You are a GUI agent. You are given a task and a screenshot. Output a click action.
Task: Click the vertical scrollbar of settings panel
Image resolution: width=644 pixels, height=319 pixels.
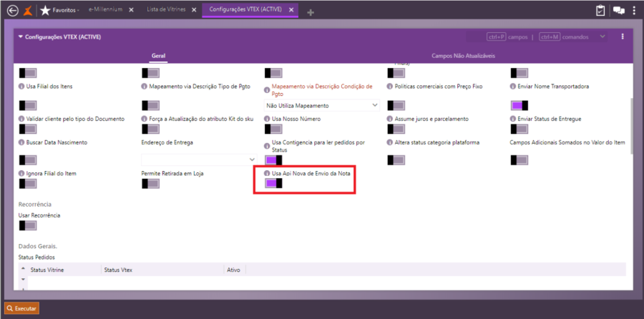[633, 126]
